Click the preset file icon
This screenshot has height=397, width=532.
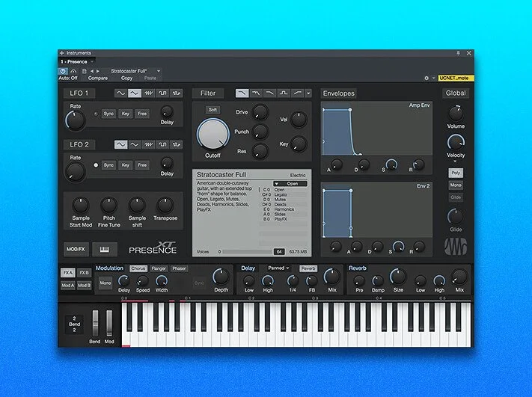(x=84, y=71)
